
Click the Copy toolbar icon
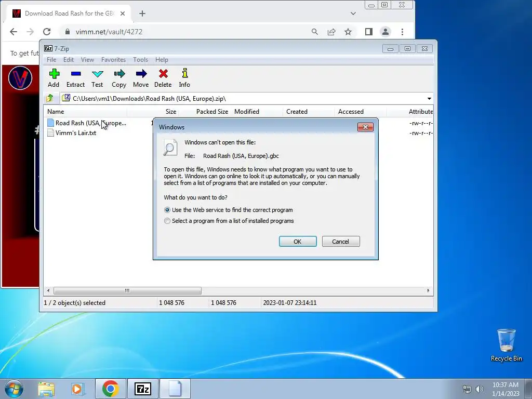(x=119, y=78)
